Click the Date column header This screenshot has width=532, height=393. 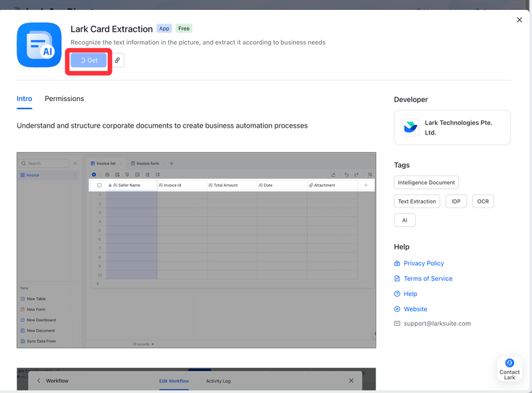282,186
